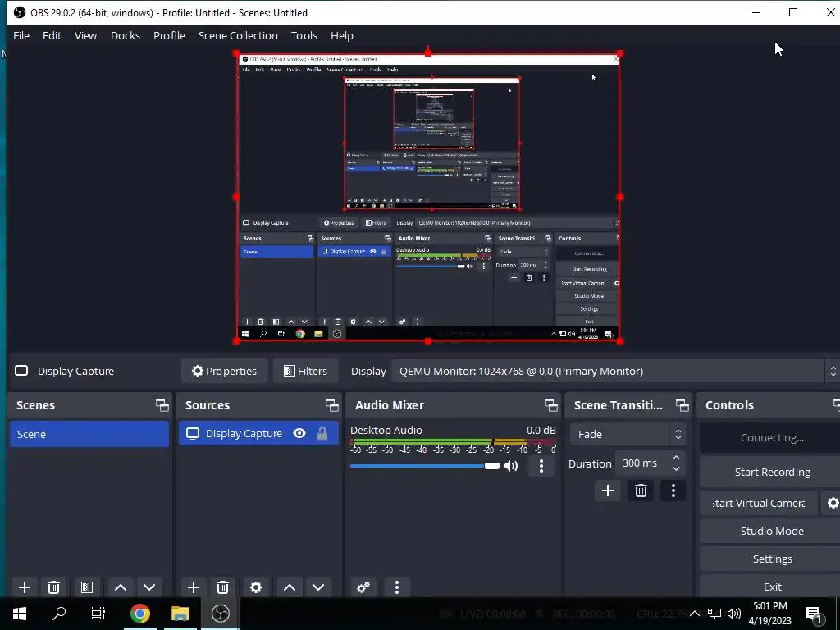Add a new source with plus icon
This screenshot has height=630, width=840.
pyautogui.click(x=194, y=587)
